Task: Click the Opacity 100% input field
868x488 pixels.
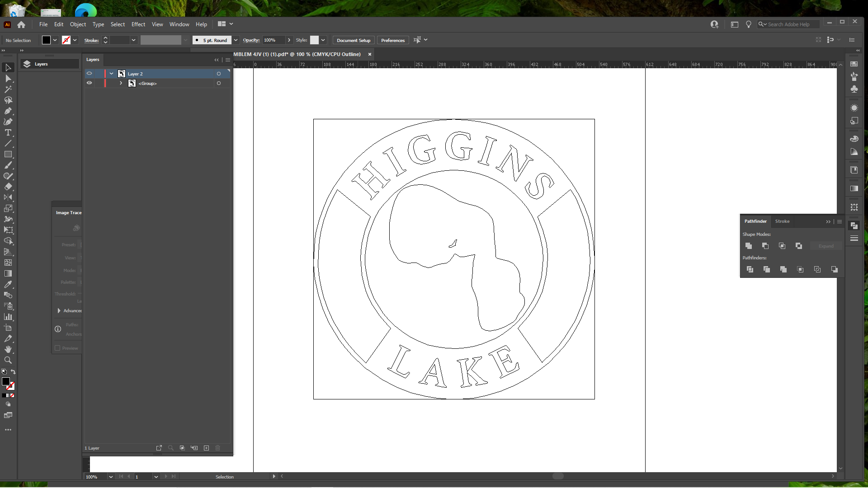Action: click(274, 40)
